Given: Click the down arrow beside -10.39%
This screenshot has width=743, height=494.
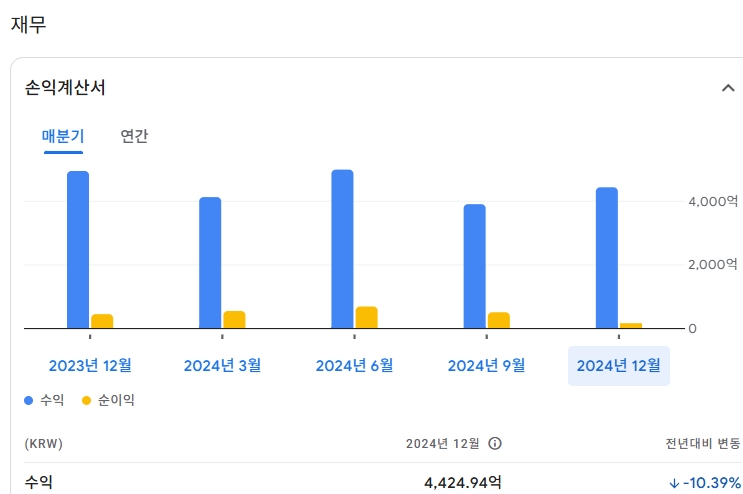Looking at the screenshot, I should [x=674, y=483].
